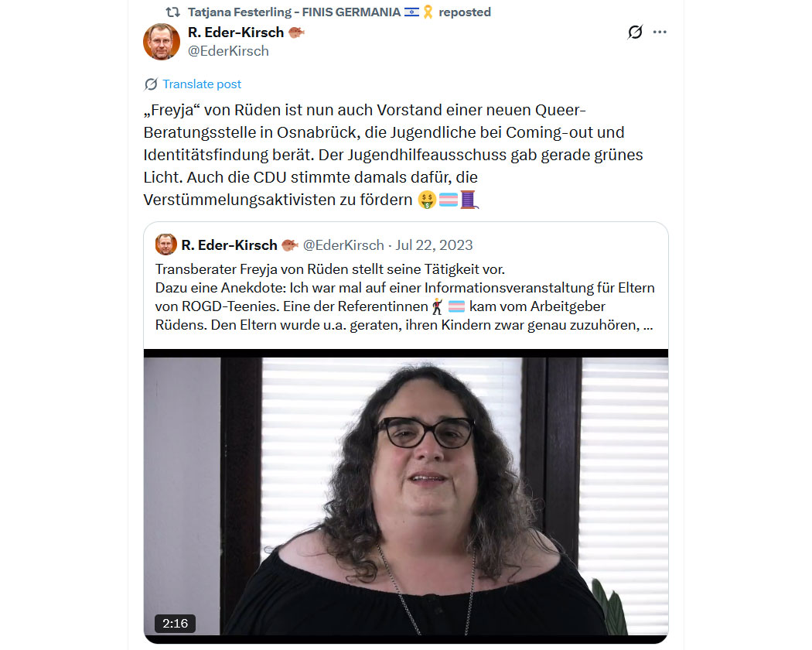812x650 pixels.
Task: Click the Grok translate icon next to Translate post
Action: tap(151, 84)
